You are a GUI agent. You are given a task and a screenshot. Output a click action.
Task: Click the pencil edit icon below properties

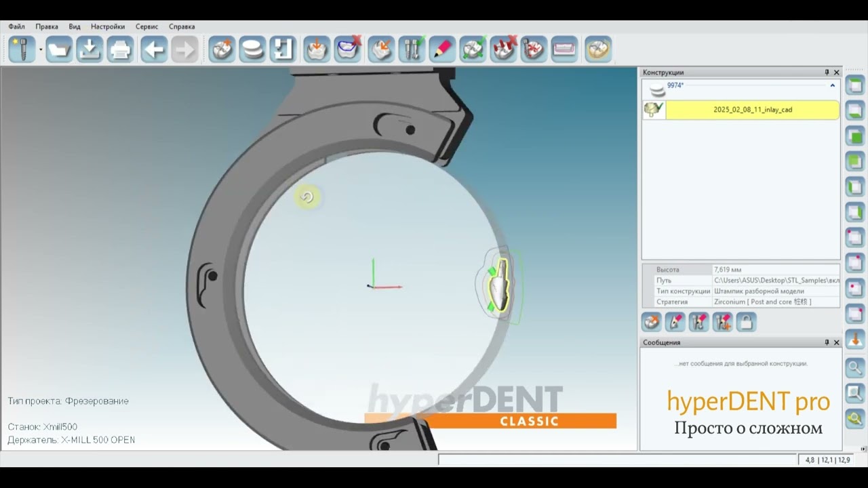[x=675, y=321]
